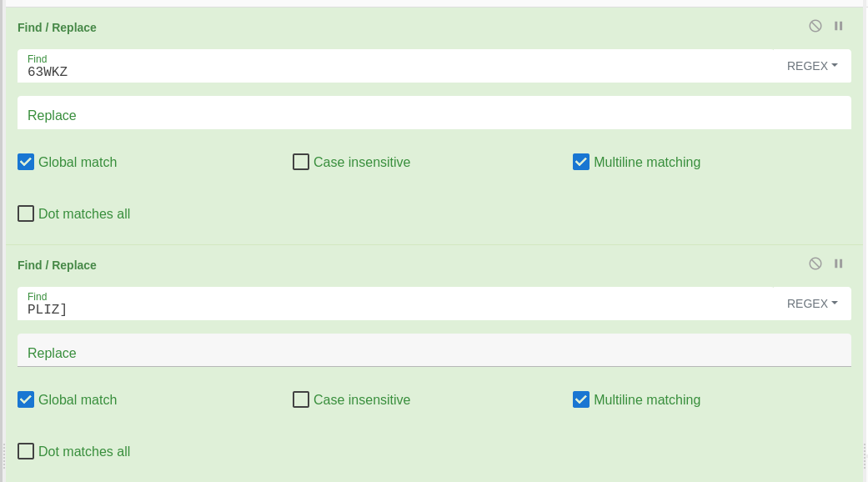Screen dimensions: 868x482
Task: Enable Case insensitive in first operation
Action: 300,162
